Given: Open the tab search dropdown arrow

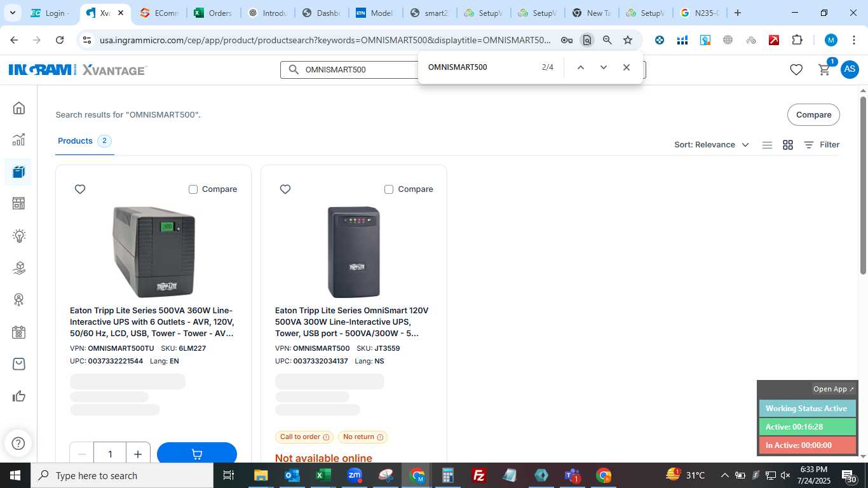Looking at the screenshot, I should point(13,13).
